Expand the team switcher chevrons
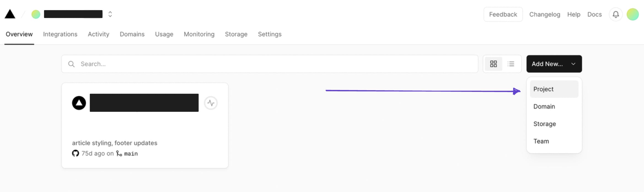Screen dimensions: 644x192 110,14
